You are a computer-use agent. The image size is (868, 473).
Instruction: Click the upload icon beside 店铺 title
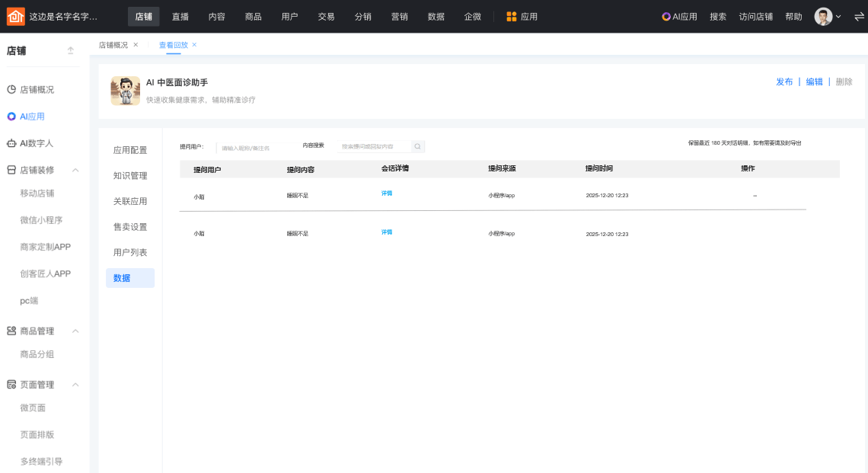pyautogui.click(x=71, y=50)
